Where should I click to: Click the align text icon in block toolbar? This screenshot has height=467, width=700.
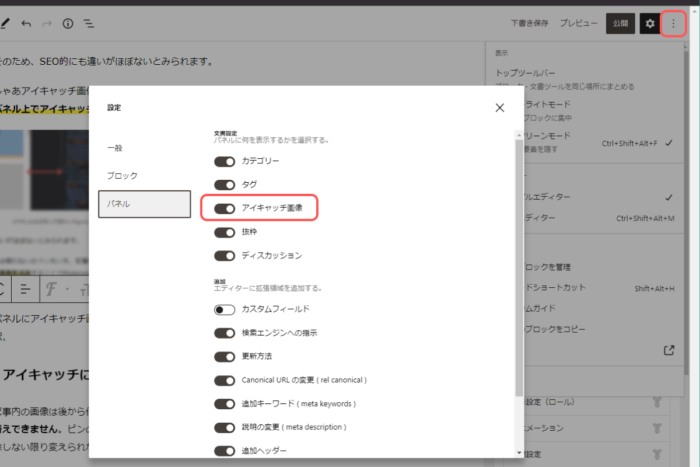[25, 289]
